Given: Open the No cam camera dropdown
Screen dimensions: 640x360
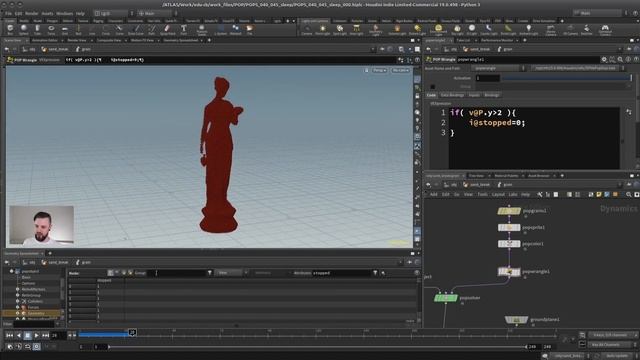Looking at the screenshot, I should pyautogui.click(x=400, y=71).
